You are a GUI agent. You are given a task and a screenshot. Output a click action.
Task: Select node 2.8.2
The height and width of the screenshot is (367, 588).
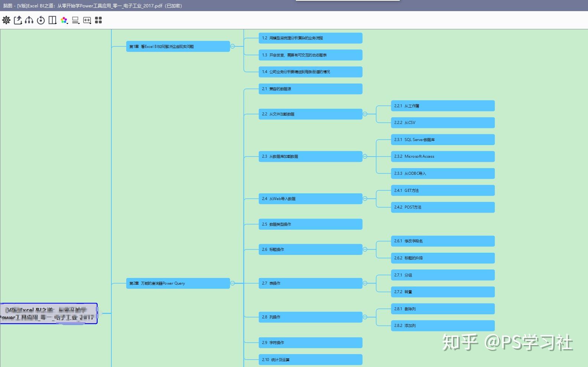(443, 325)
